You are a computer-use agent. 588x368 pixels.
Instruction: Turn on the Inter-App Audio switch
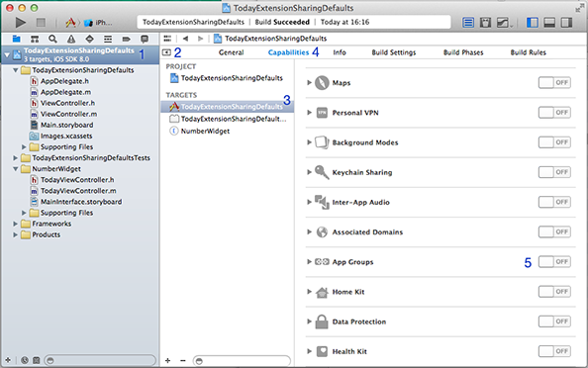[x=554, y=202]
